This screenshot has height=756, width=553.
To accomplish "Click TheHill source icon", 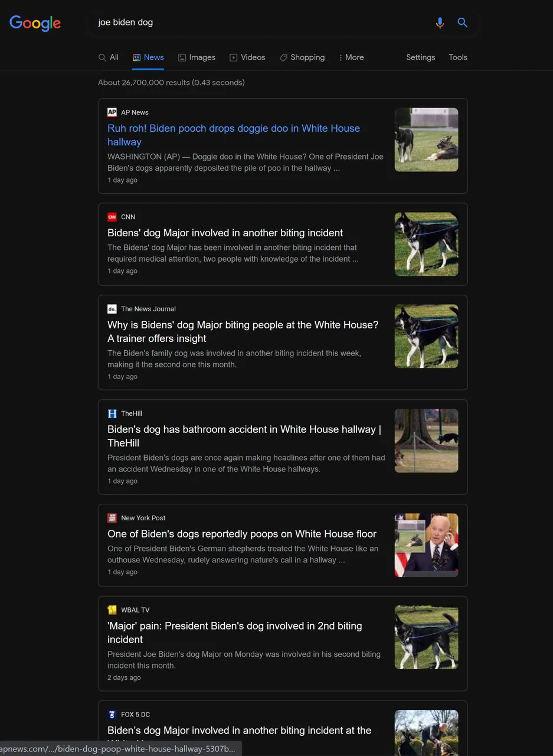I will 112,413.
